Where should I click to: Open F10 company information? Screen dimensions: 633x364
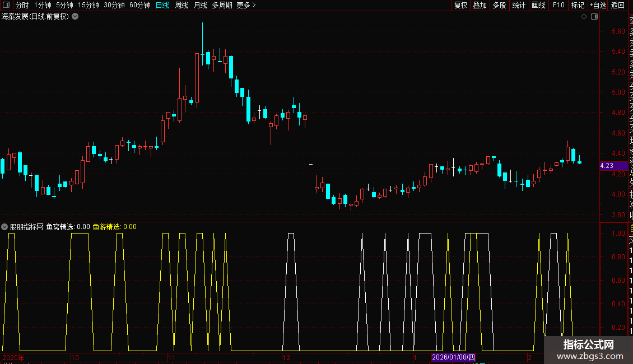[x=558, y=5]
